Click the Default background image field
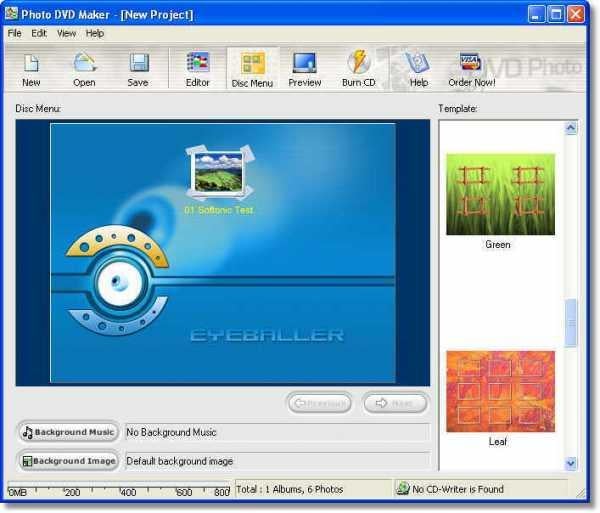Screen dimensions: 600x513 pos(277,461)
